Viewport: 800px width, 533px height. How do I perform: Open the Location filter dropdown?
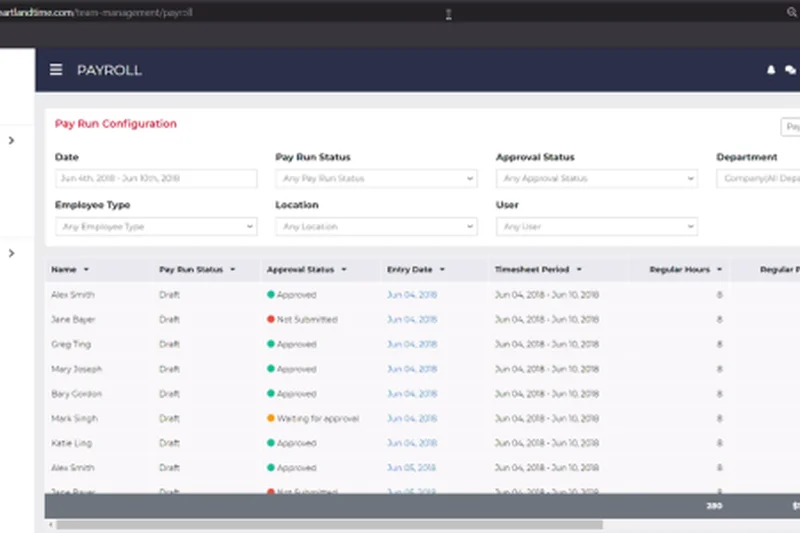376,227
